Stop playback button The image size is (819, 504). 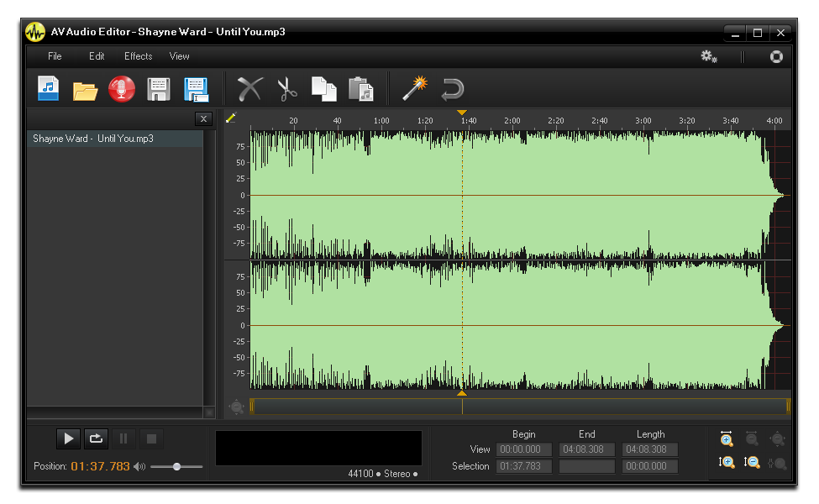tap(151, 438)
